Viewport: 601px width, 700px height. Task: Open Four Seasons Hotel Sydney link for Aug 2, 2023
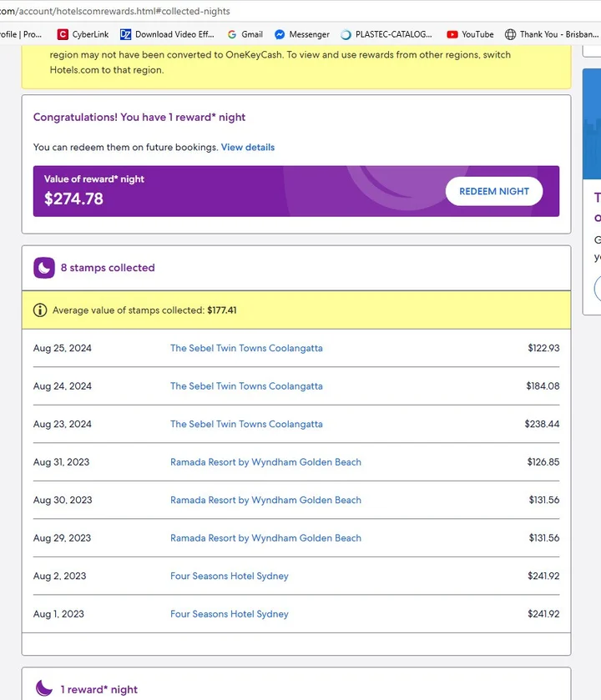pyautogui.click(x=230, y=576)
